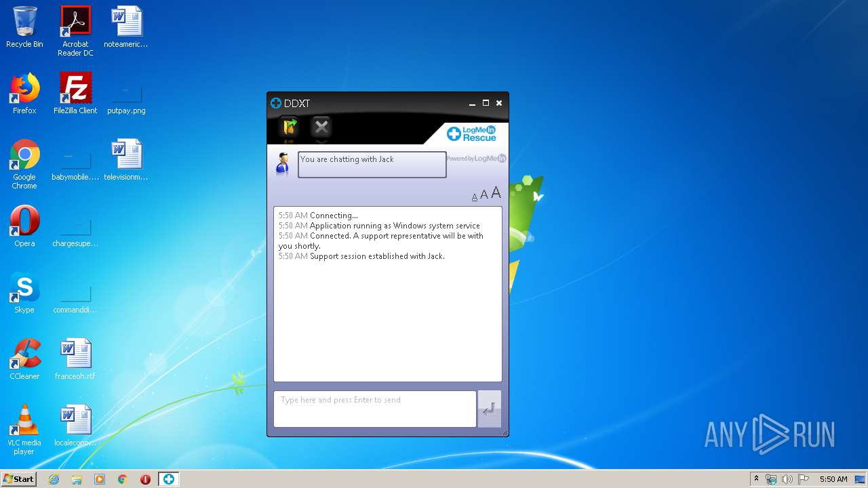
Task: Open Internet Explorer from the taskbar
Action: tap(54, 479)
